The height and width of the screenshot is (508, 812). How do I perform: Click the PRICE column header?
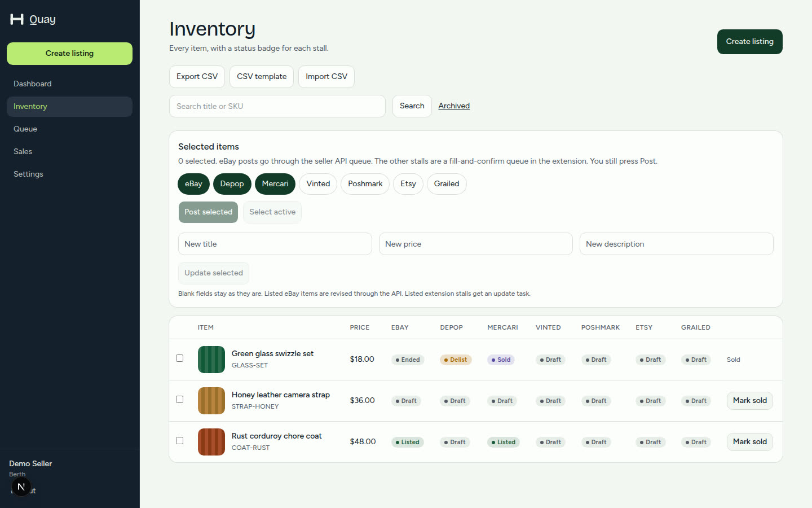point(360,327)
